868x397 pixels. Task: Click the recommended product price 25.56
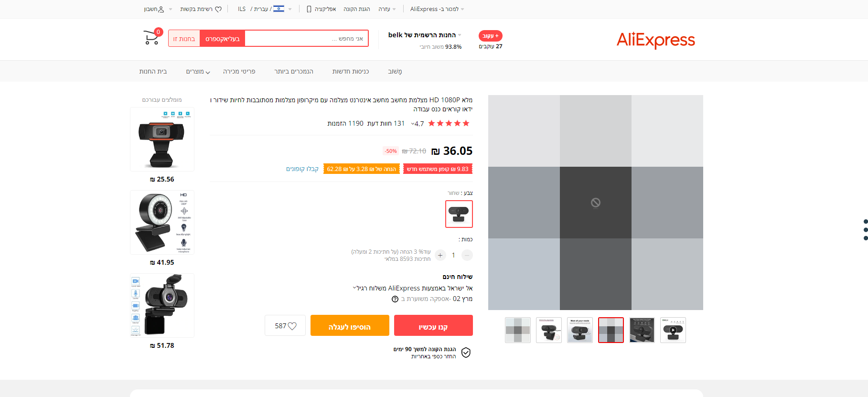tap(162, 180)
